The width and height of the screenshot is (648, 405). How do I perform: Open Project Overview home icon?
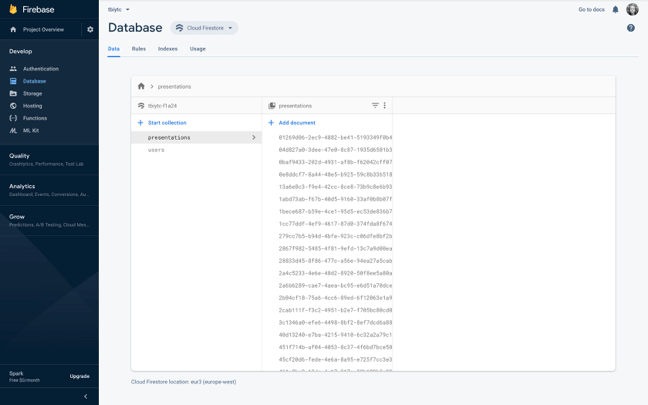[13, 29]
